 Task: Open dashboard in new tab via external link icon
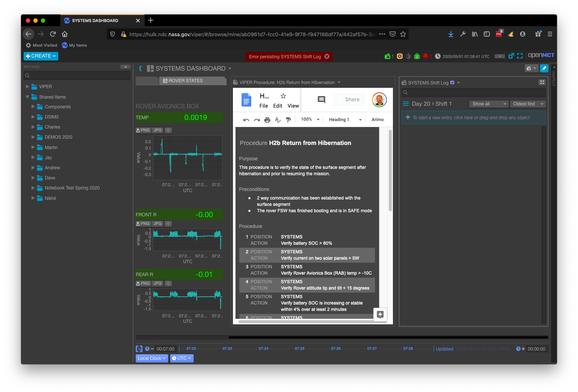511,56
